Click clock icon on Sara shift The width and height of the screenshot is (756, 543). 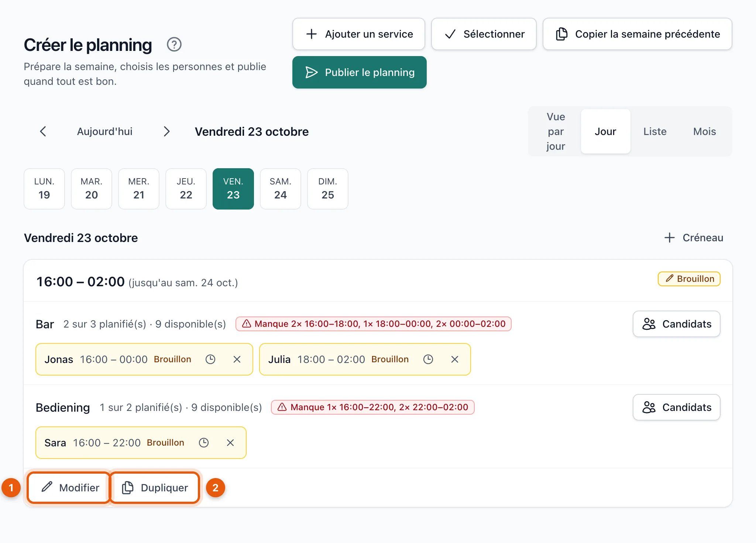[204, 443]
